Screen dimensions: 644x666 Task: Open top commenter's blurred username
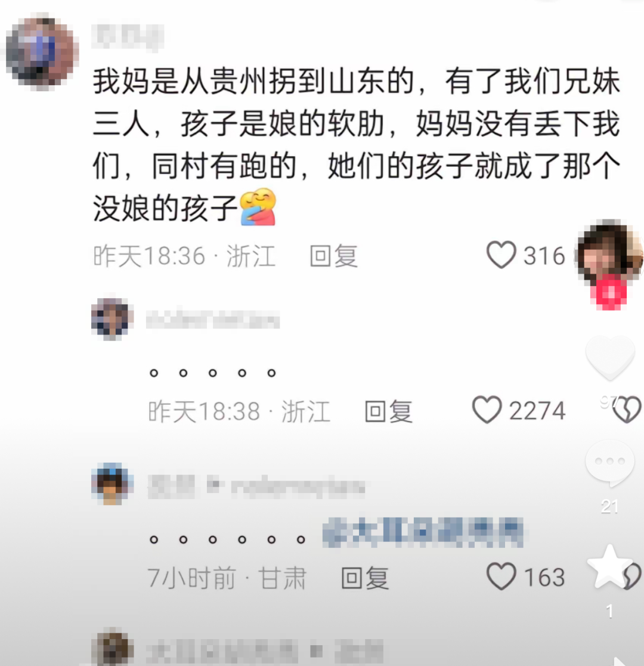(x=128, y=36)
